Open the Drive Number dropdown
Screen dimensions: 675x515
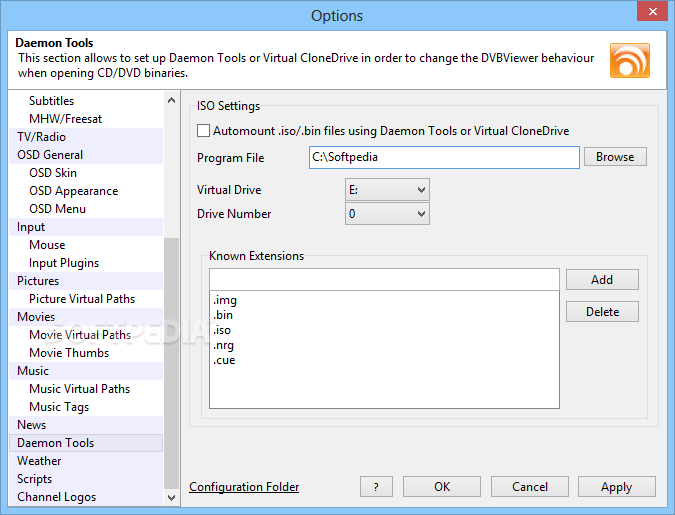(x=387, y=214)
